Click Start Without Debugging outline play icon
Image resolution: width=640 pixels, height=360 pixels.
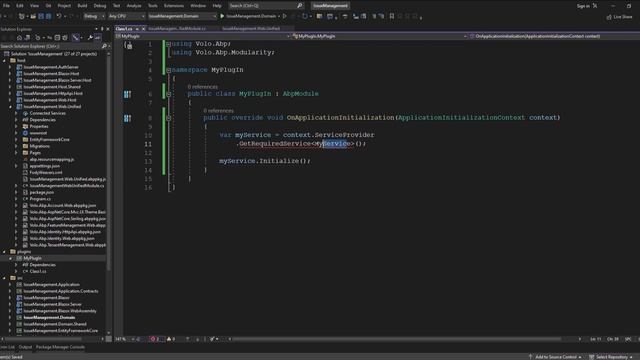point(285,16)
